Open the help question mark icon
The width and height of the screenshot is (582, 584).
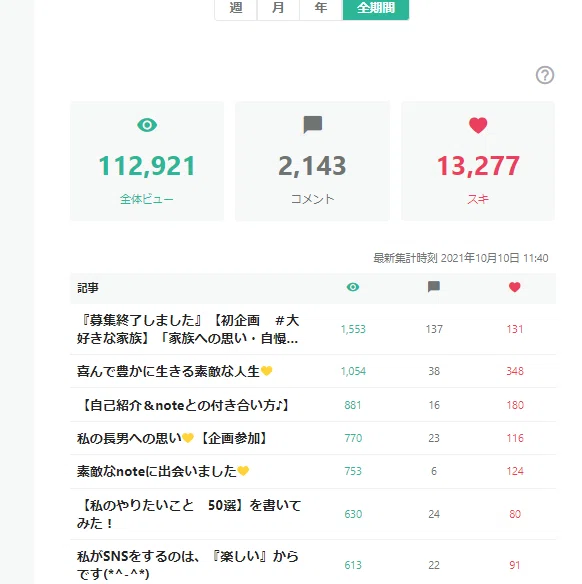545,75
